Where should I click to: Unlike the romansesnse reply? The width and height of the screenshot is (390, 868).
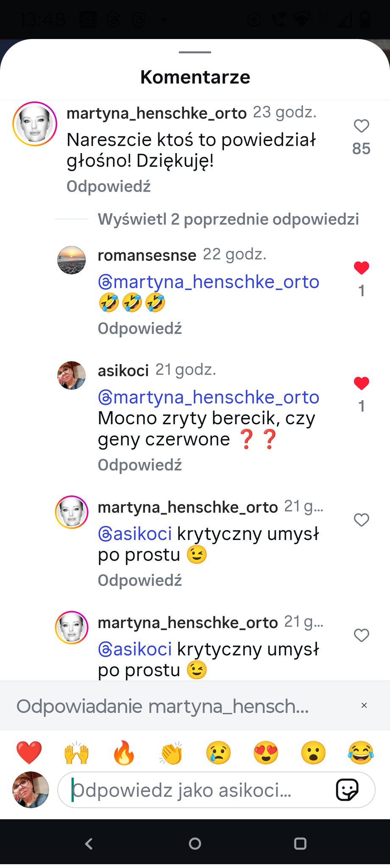point(361,268)
